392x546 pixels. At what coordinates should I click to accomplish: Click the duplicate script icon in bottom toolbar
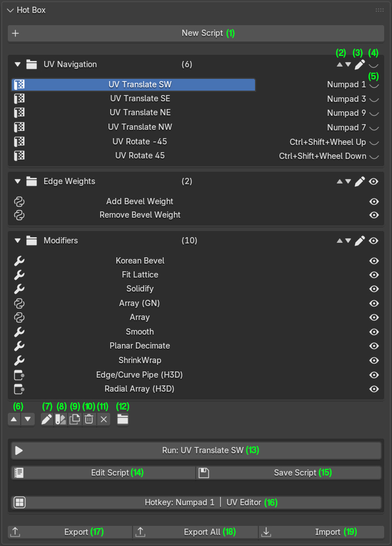74,419
